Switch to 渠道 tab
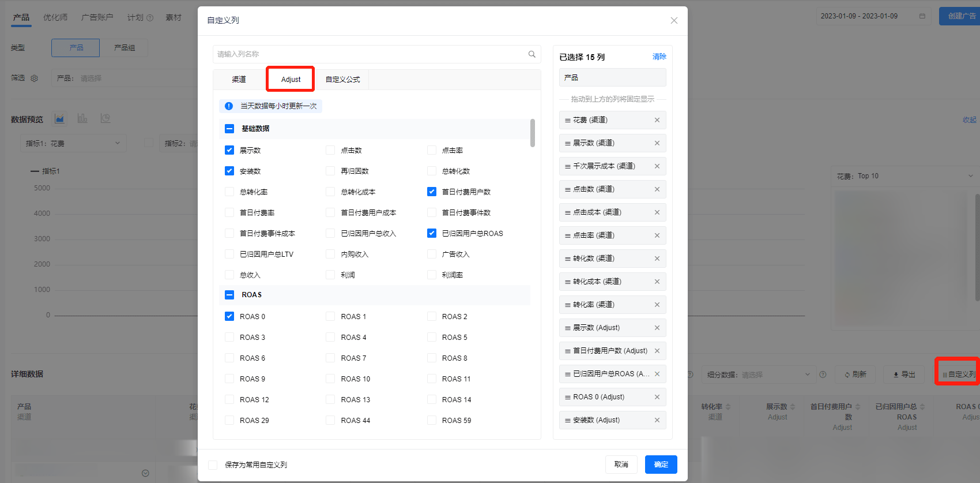Image resolution: width=980 pixels, height=483 pixels. (239, 80)
